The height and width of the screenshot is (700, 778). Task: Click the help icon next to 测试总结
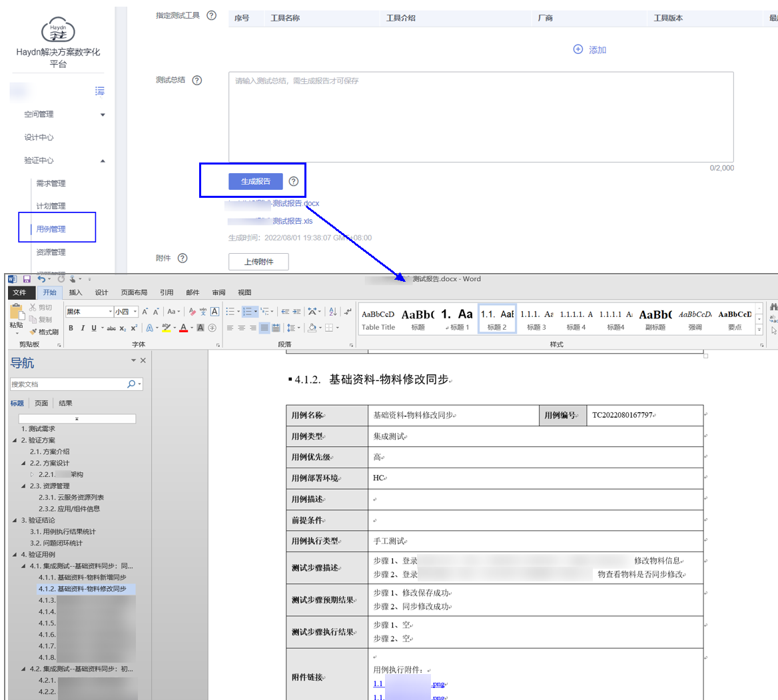pos(197,81)
